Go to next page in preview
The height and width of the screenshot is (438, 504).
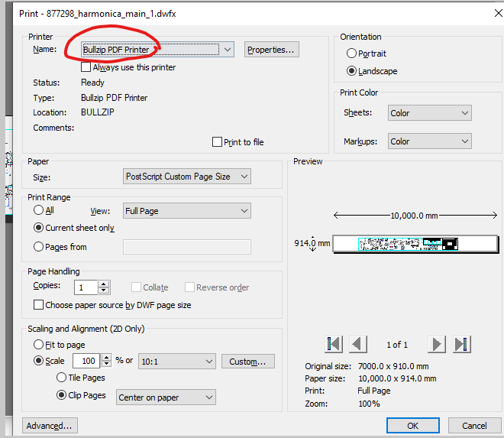tap(437, 344)
